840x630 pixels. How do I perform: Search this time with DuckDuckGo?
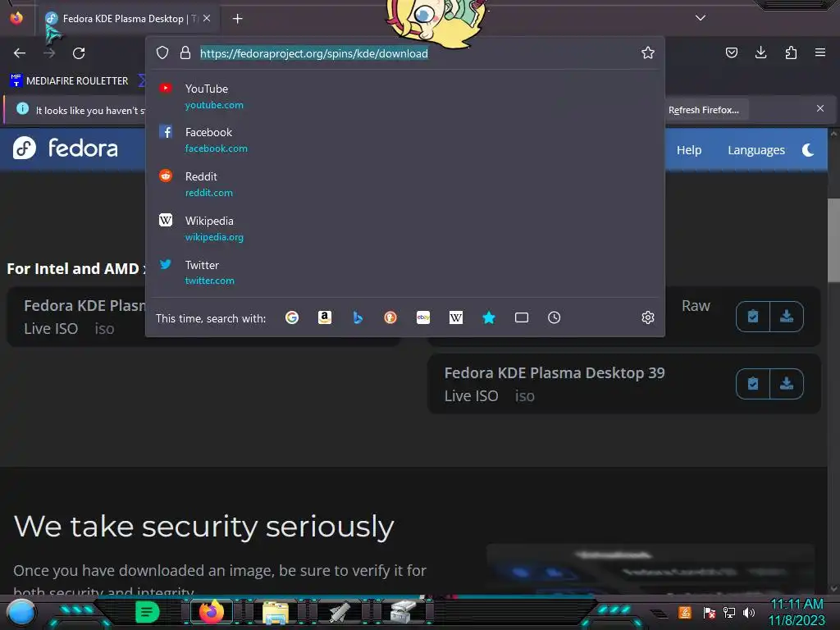tap(390, 317)
